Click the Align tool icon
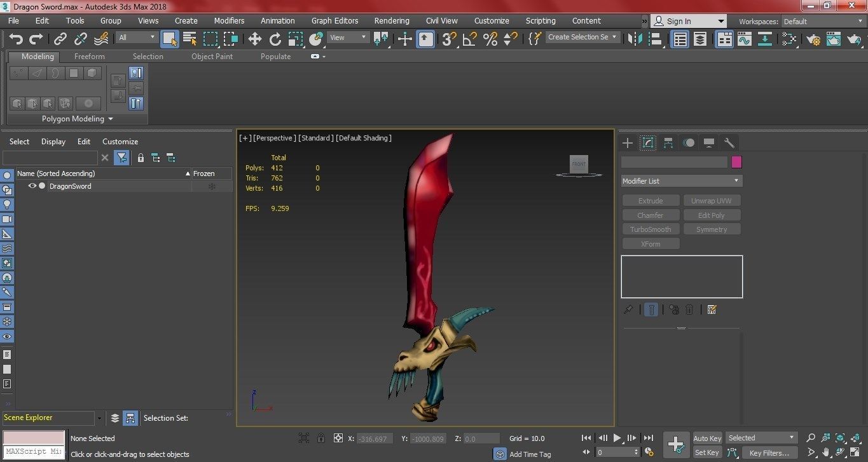 point(655,39)
